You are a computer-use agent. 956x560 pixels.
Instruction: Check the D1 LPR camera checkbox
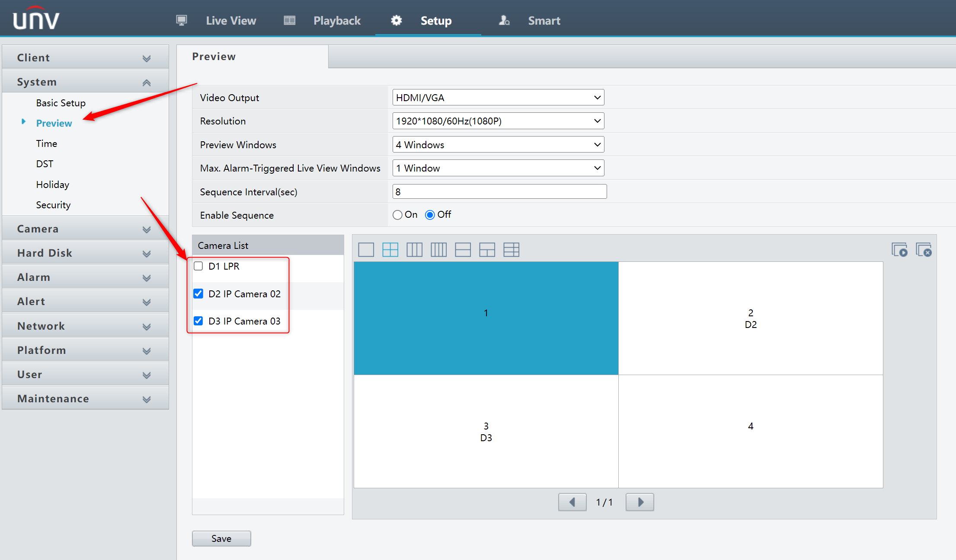198,266
